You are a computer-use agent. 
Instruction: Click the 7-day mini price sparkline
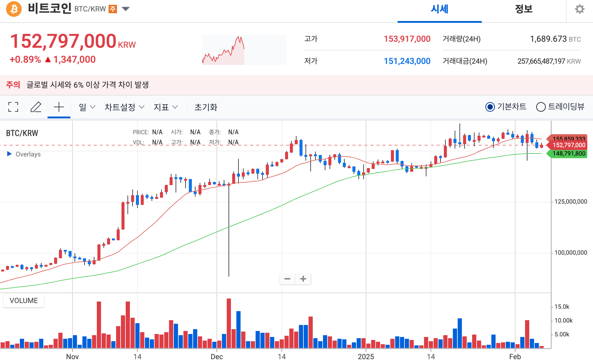(244, 50)
